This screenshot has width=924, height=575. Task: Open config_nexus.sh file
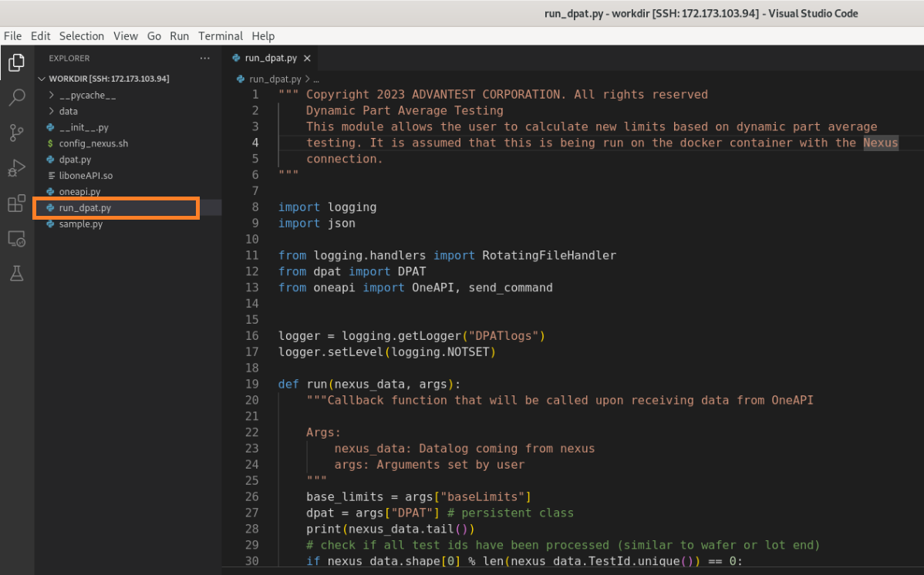click(x=93, y=144)
